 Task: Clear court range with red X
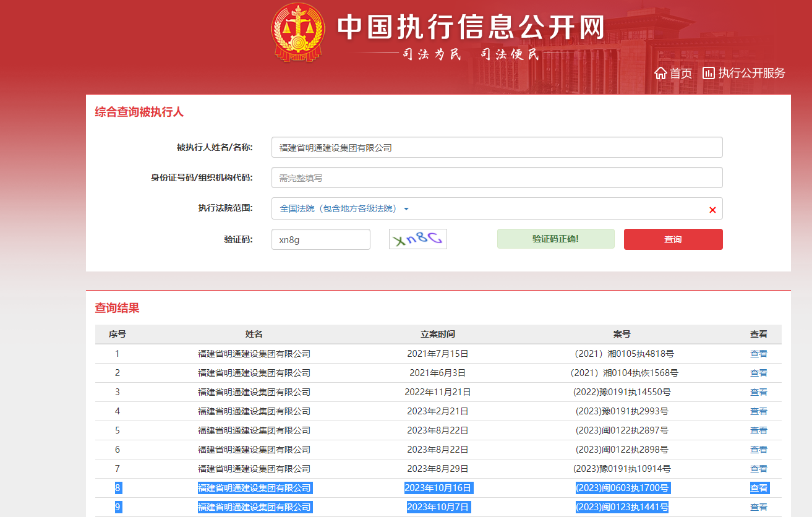(x=712, y=210)
